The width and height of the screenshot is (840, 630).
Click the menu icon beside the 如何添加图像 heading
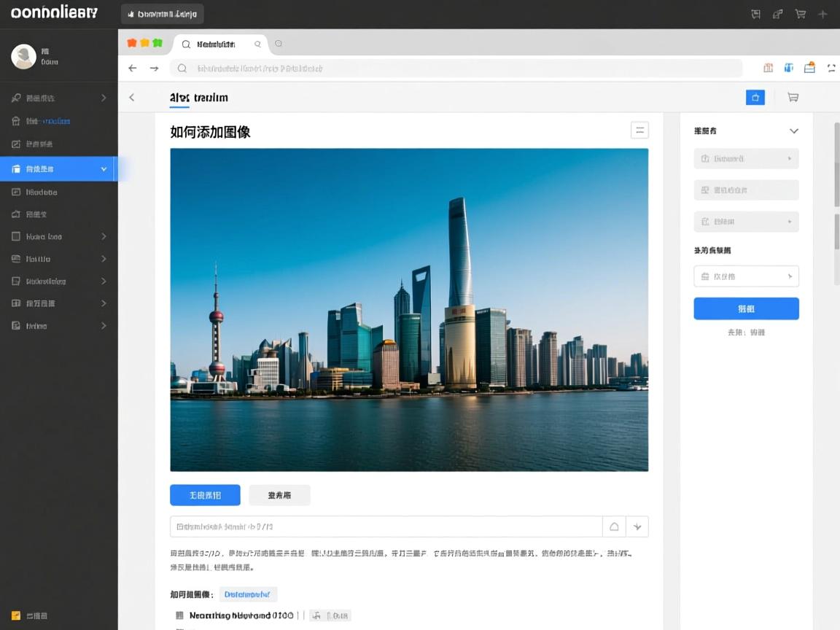(639, 131)
